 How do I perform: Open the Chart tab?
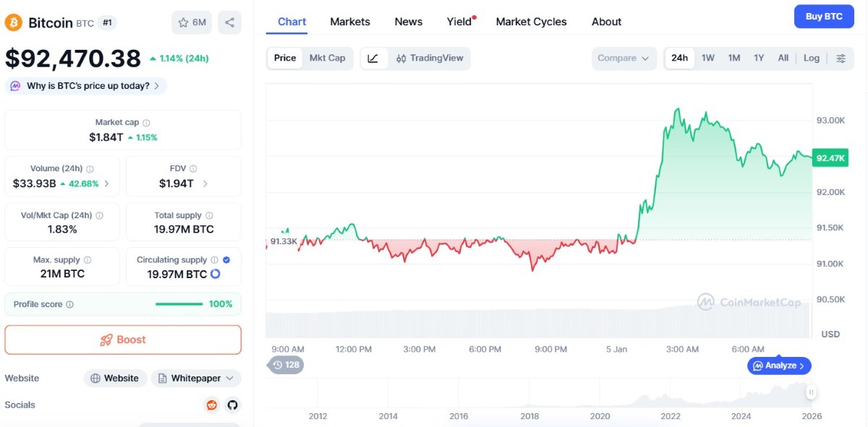tap(292, 22)
